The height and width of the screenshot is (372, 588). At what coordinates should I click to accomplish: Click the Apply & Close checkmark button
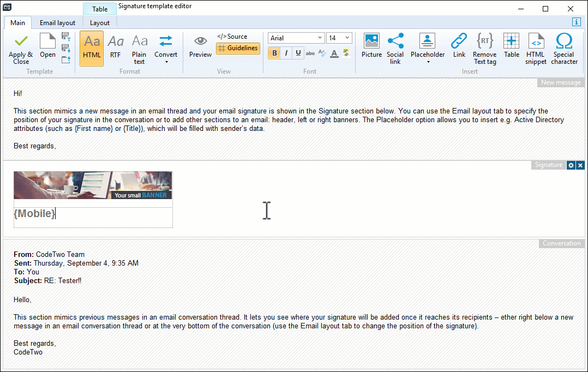21,49
